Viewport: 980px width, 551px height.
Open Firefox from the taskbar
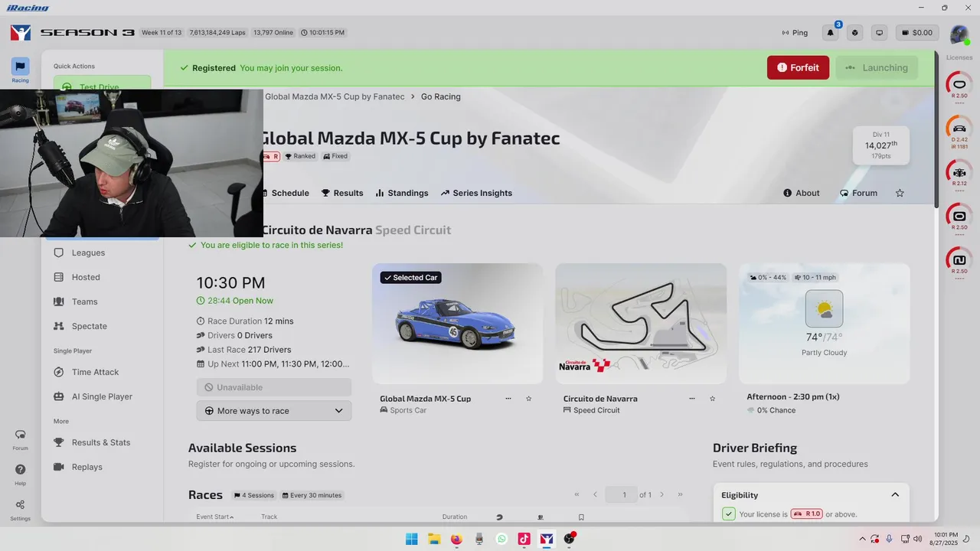click(x=456, y=539)
